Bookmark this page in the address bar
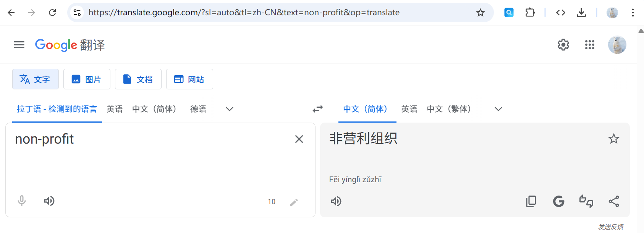 tap(481, 12)
